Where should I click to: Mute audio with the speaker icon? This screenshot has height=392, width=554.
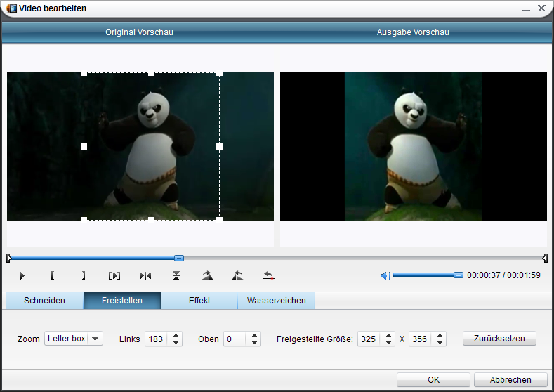[385, 275]
